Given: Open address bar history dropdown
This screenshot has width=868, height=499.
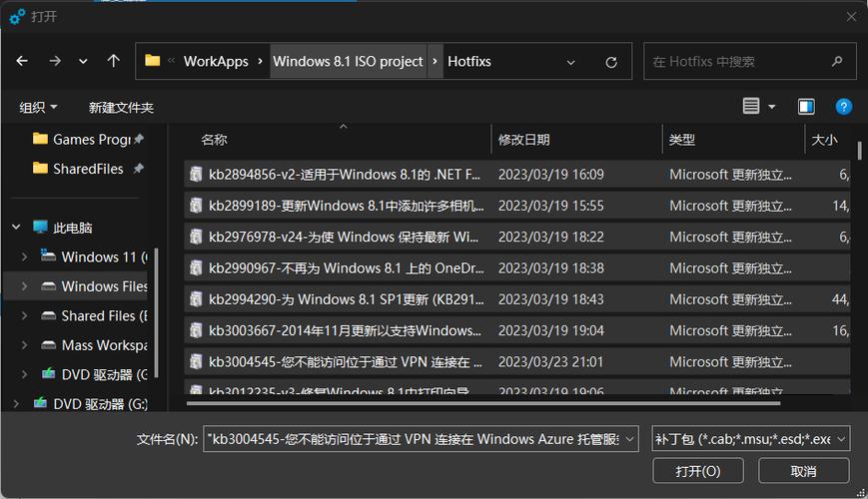Looking at the screenshot, I should (x=570, y=63).
